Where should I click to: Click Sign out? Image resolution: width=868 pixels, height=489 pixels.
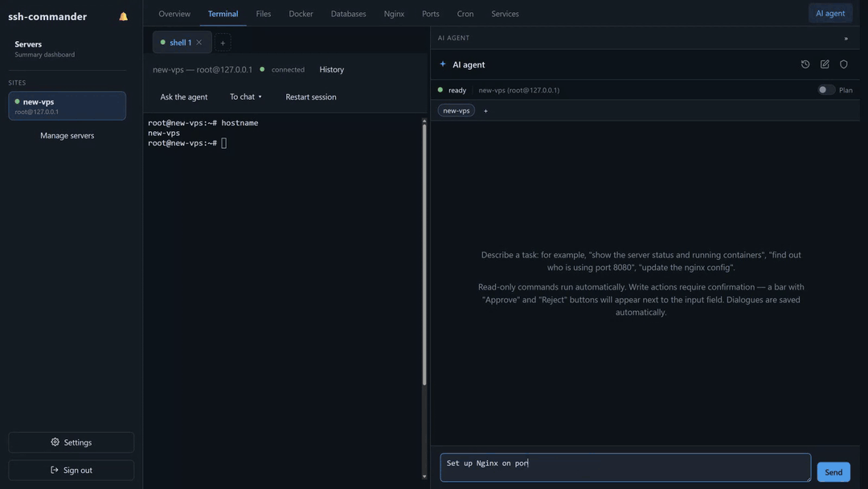point(71,471)
